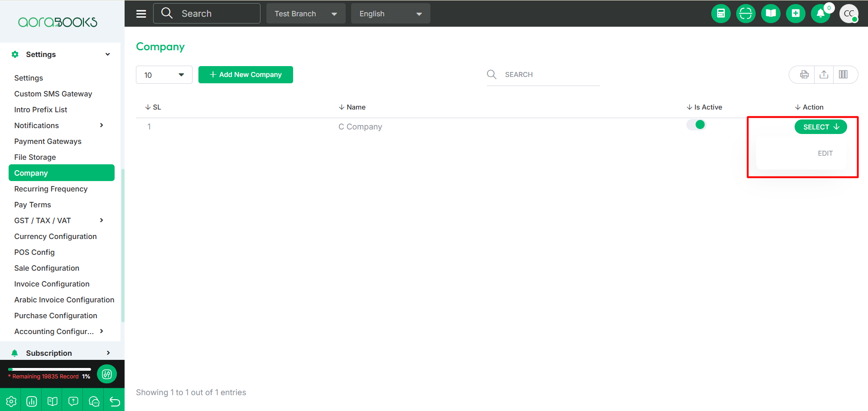Sort table by Name column

[x=352, y=107]
